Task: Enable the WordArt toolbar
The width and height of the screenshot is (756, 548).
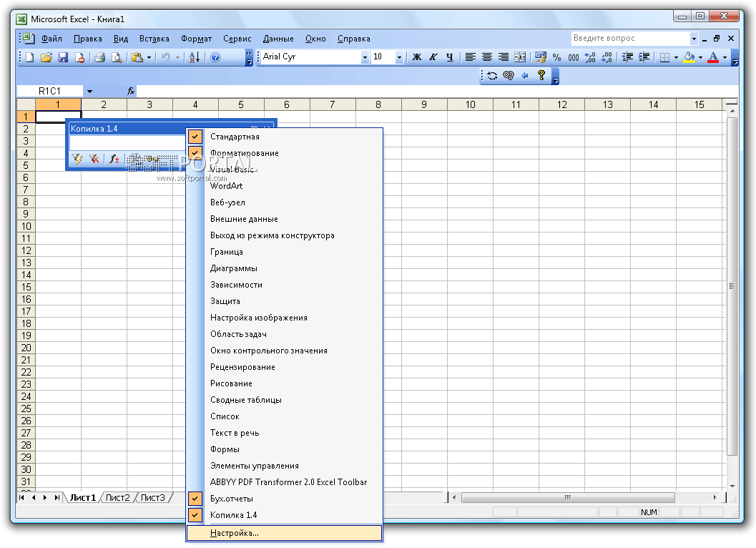Action: (283, 186)
